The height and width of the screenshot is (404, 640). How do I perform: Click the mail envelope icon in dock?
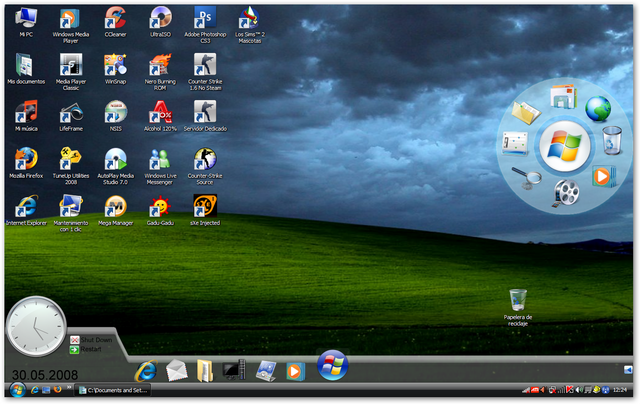pyautogui.click(x=176, y=370)
